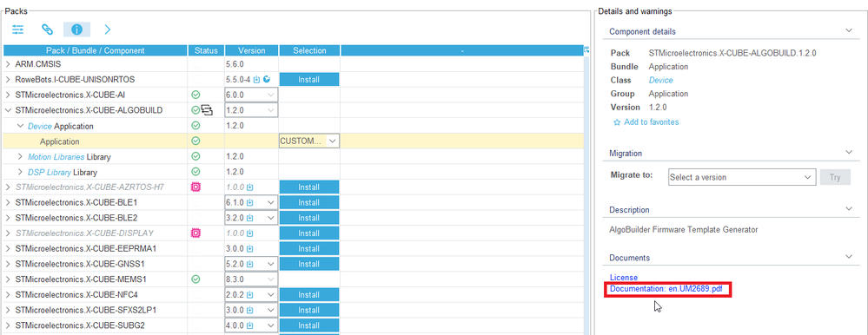Expand STMicroelectronics.X-CUBE-BLE1 pack
Image resolution: width=868 pixels, height=335 pixels.
tap(8, 202)
